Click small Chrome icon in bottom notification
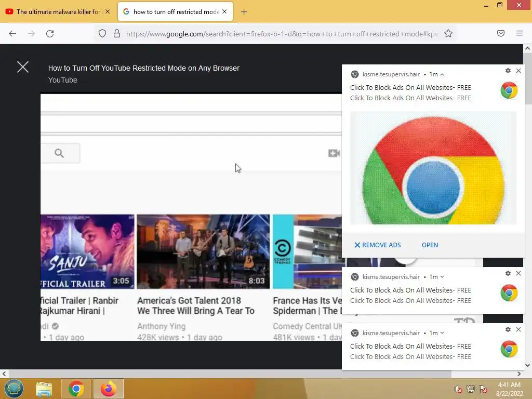 point(509,349)
